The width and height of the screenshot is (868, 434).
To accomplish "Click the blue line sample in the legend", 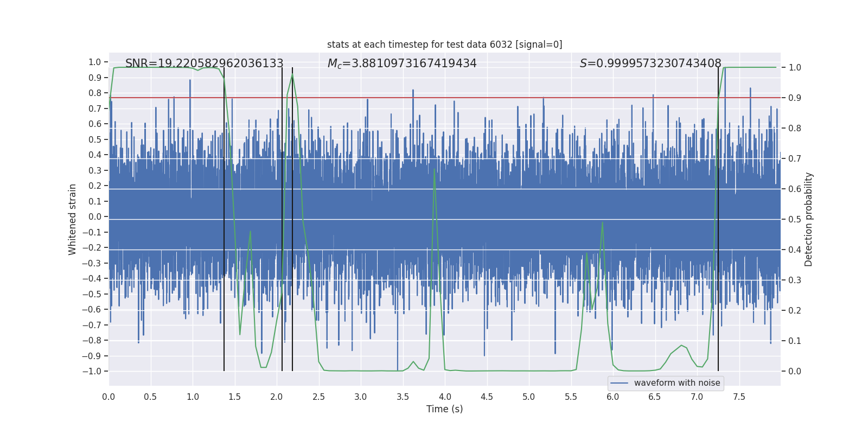I will click(x=620, y=383).
